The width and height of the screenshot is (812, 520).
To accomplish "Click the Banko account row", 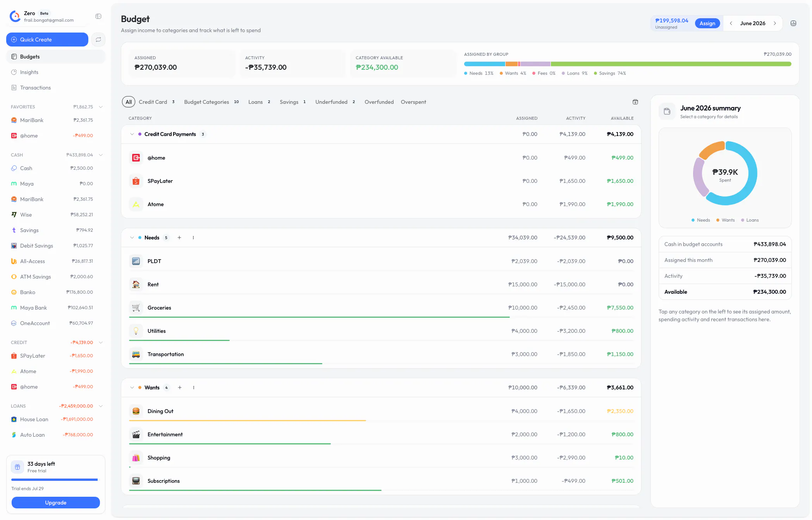I will tap(56, 292).
